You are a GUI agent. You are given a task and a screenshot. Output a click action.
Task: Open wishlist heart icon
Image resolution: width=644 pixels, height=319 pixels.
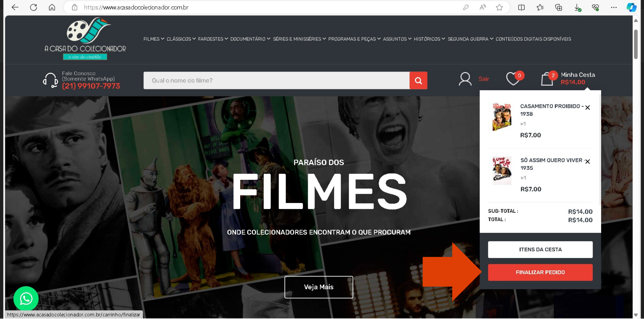click(x=513, y=79)
